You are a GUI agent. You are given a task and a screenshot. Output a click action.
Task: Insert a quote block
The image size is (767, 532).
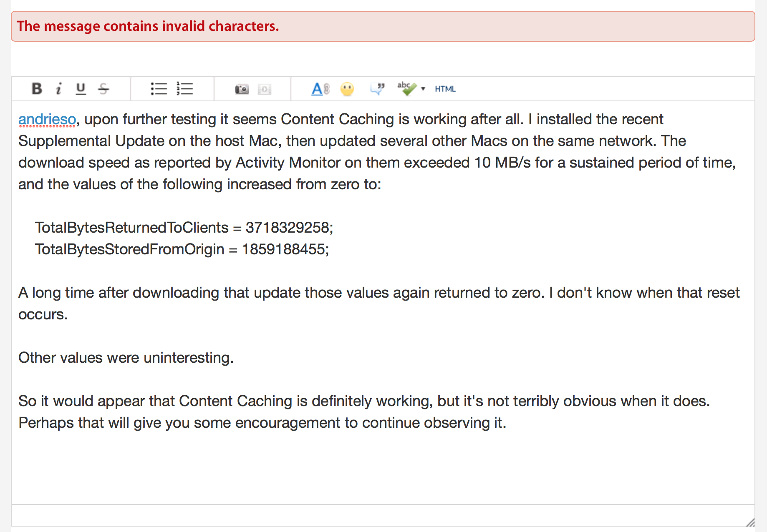(x=378, y=89)
